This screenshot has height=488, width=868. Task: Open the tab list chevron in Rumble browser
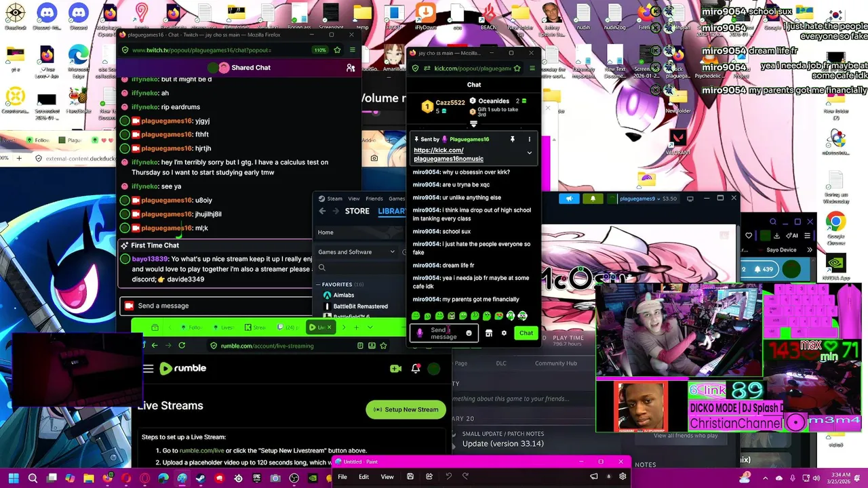pos(370,327)
